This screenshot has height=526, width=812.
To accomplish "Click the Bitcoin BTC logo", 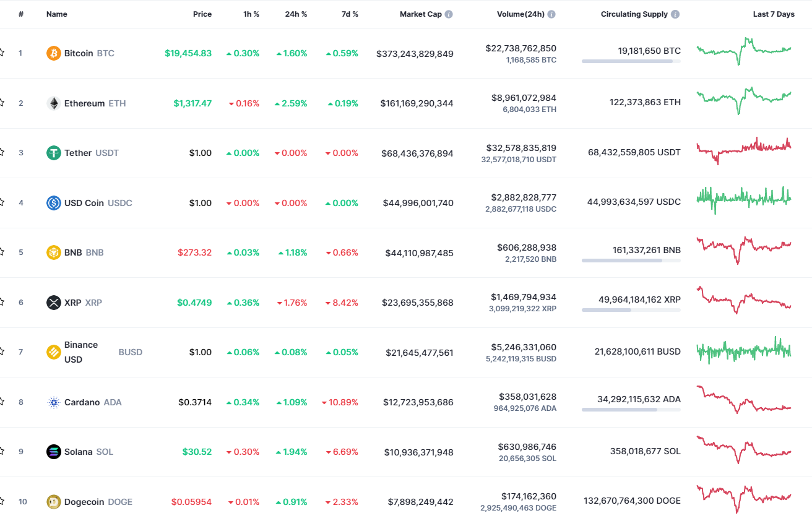I will coord(54,53).
